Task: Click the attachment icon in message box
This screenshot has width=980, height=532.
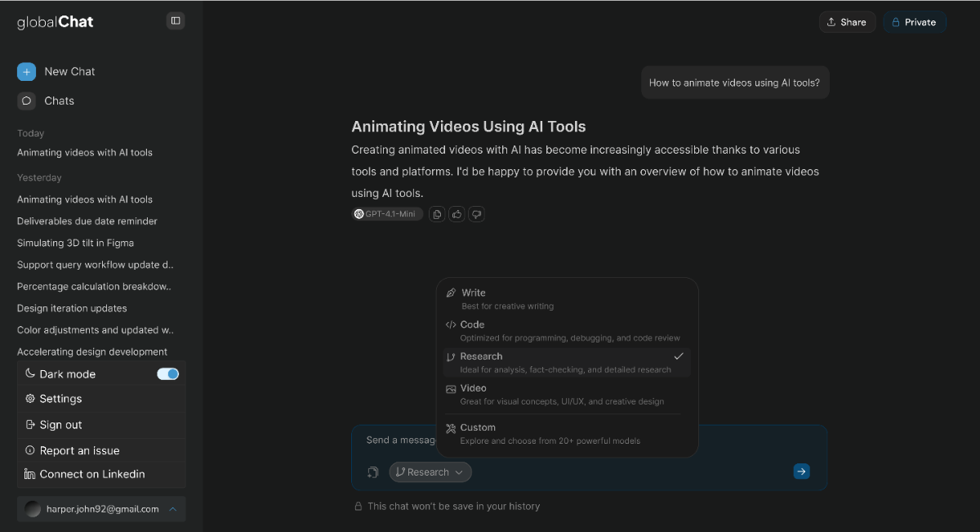Action: coord(373,472)
